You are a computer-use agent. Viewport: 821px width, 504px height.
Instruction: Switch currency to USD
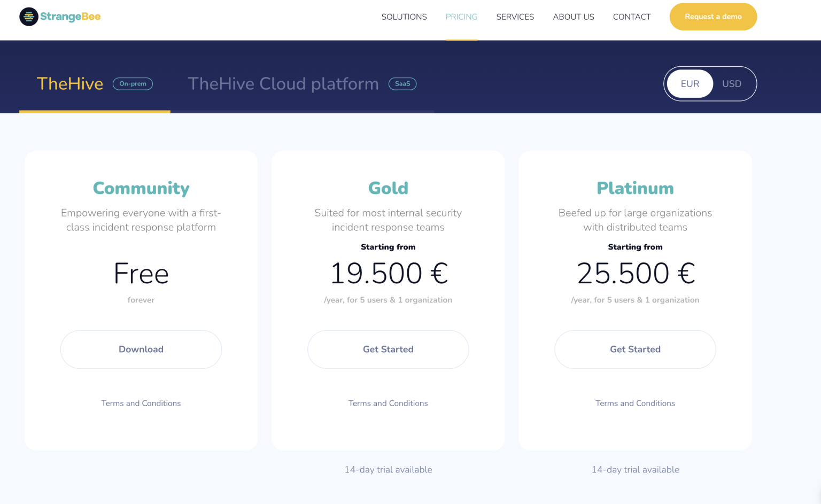tap(732, 83)
